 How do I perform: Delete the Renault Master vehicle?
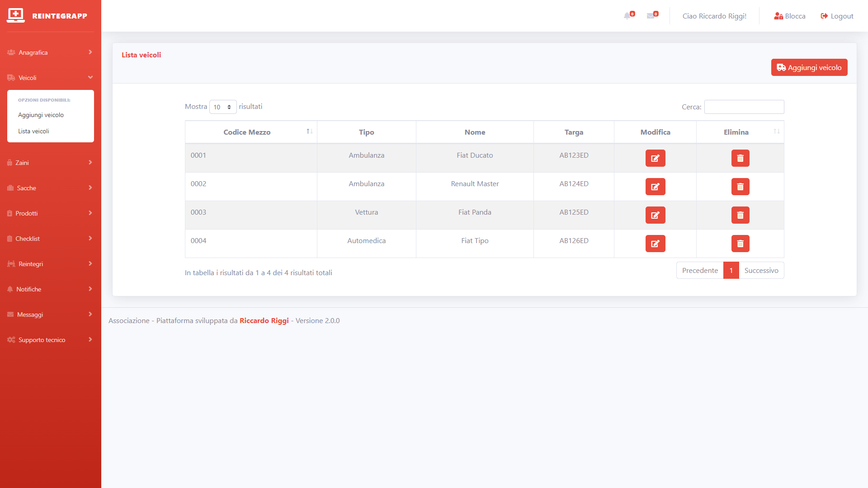(x=740, y=187)
